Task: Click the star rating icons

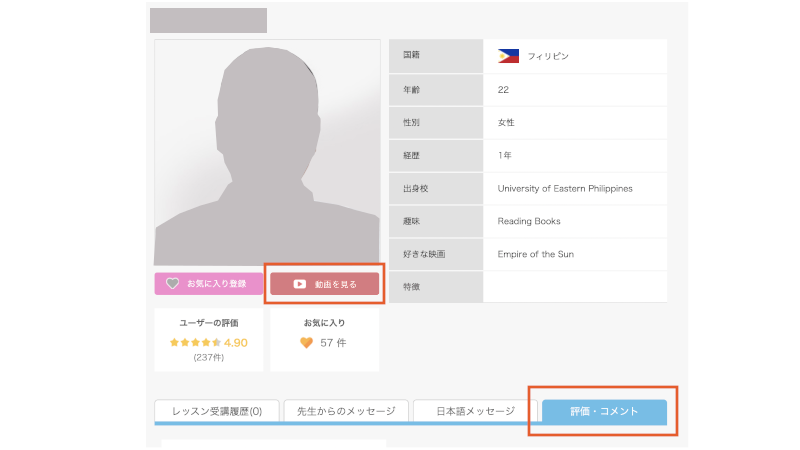Action: (195, 342)
